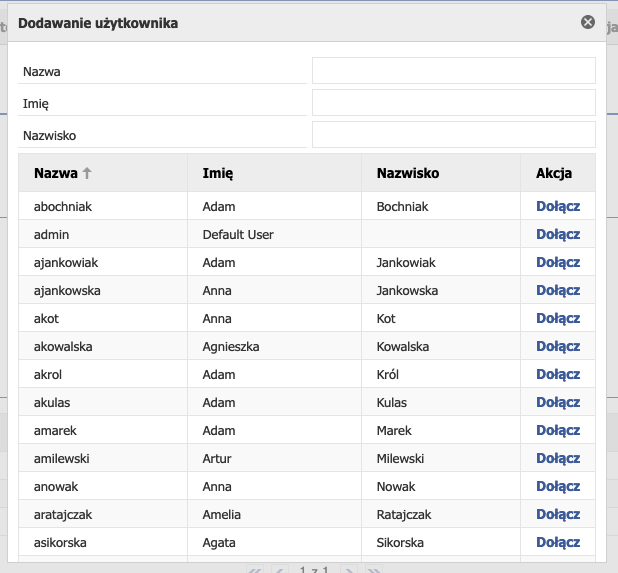The image size is (618, 573).
Task: Click the Amelia first name cell
Action: point(274,514)
